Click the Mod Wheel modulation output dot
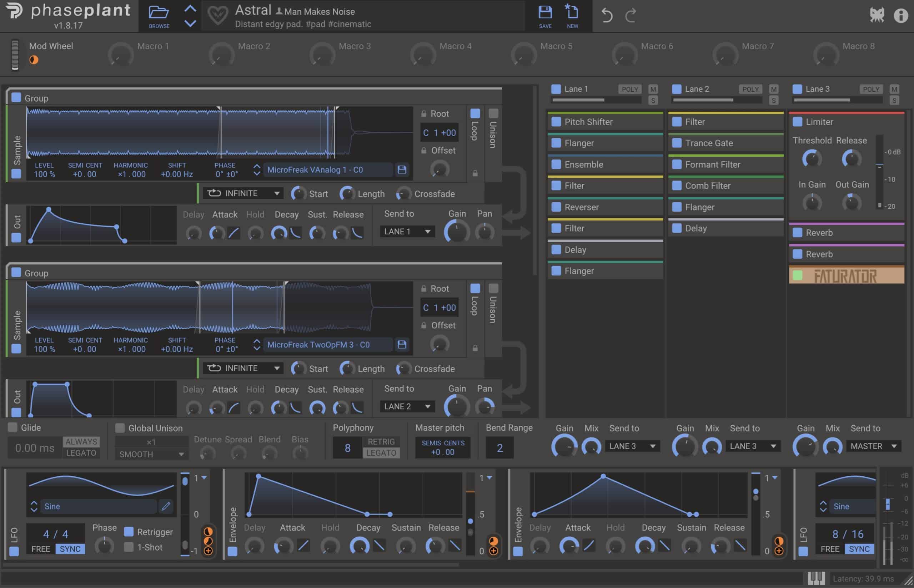The width and height of the screenshot is (914, 588). click(34, 60)
